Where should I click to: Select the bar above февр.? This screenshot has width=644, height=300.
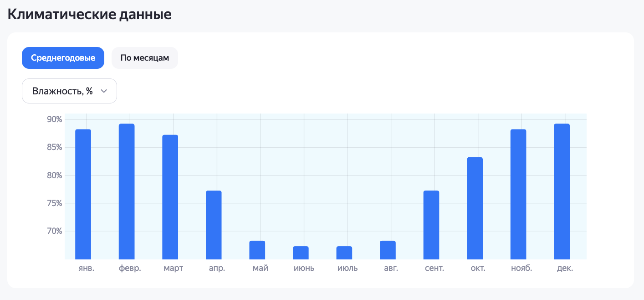pos(127,191)
